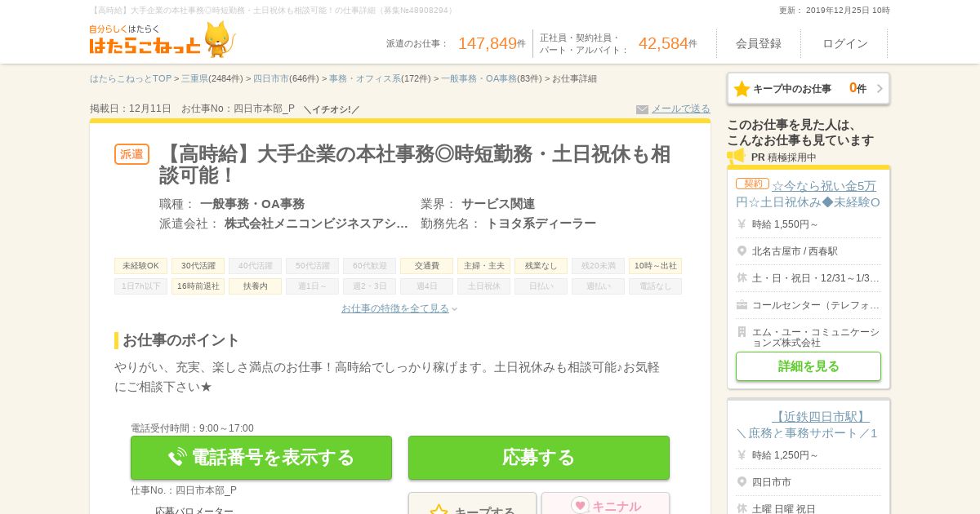This screenshot has height=514, width=980.
Task: Click the star icon in キープ中のお仕事
Action: (x=742, y=89)
